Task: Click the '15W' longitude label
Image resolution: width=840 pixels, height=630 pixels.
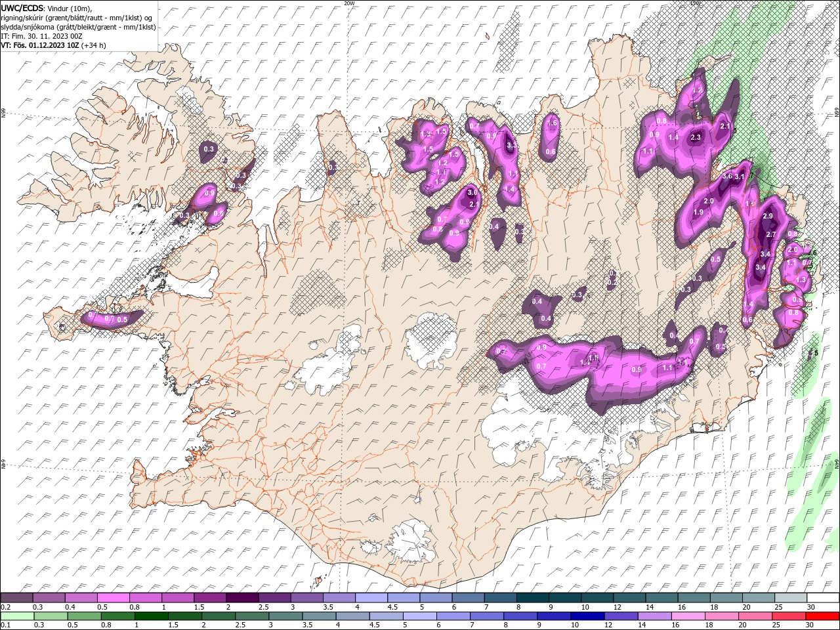Action: coord(695,3)
